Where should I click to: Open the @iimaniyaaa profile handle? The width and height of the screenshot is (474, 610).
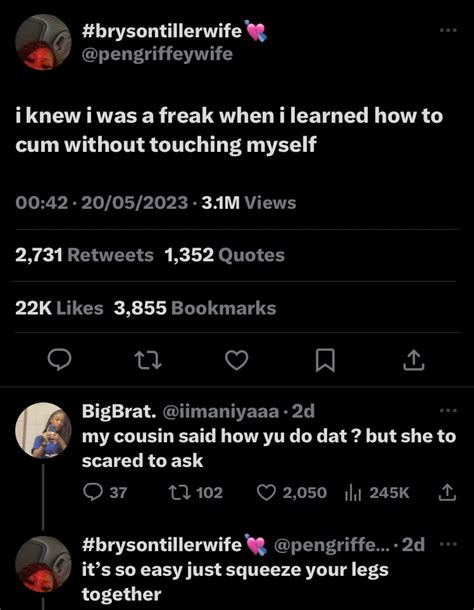point(220,412)
